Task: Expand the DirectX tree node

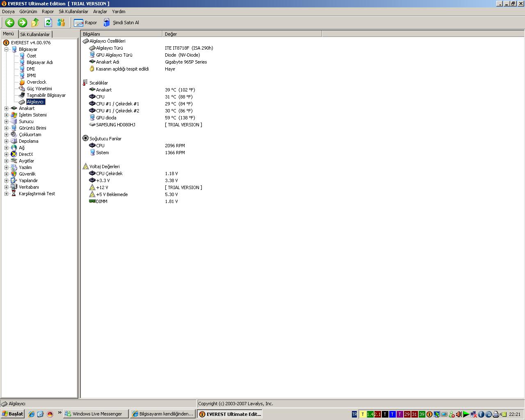Action: (x=6, y=154)
